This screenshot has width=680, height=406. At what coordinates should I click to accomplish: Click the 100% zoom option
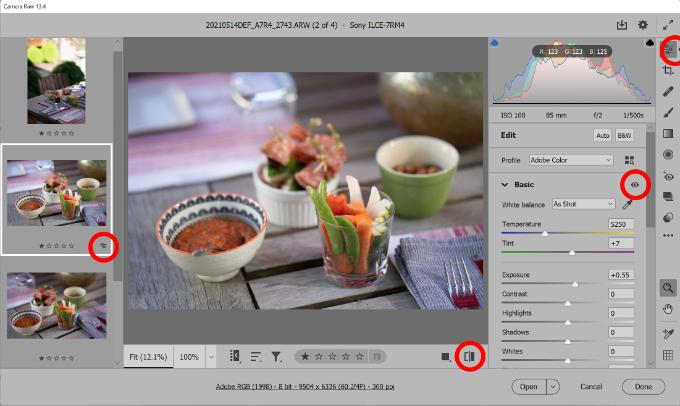[189, 357]
